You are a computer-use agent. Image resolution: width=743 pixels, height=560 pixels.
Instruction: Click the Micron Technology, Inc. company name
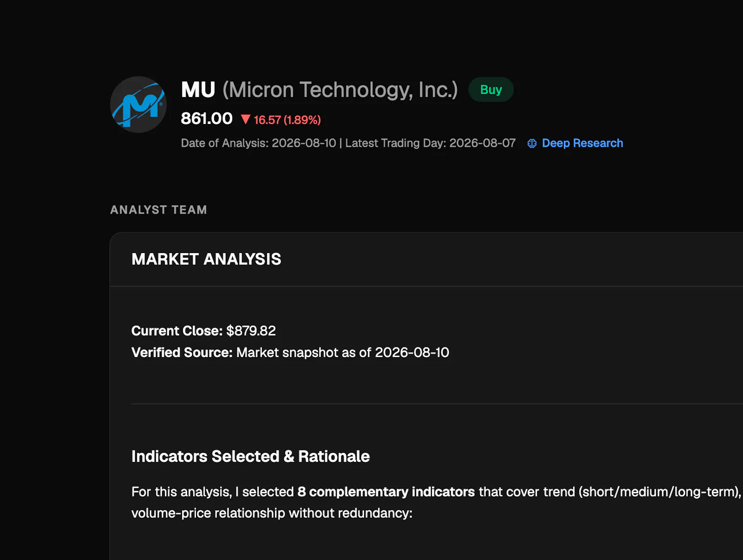coord(340,90)
